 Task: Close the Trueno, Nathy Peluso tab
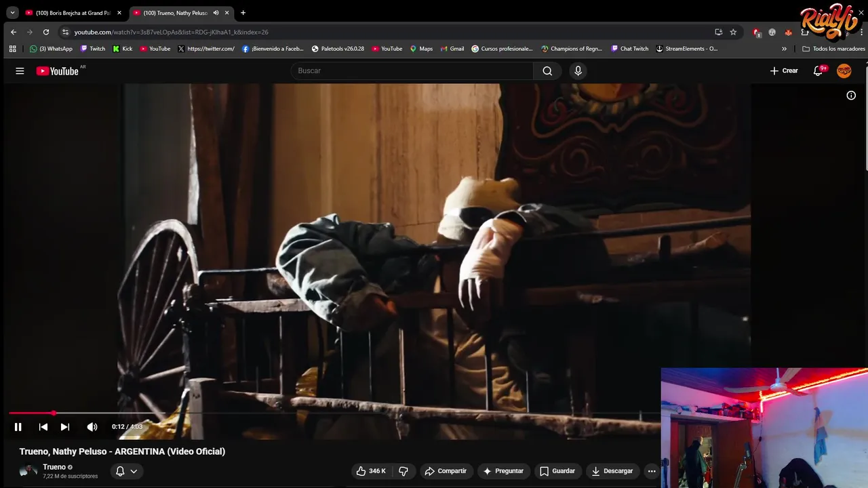coord(226,13)
